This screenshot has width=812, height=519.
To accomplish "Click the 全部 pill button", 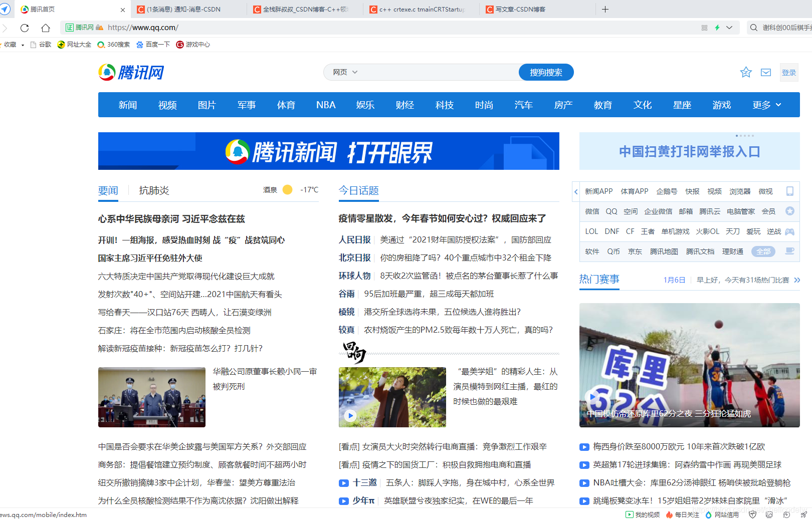I will (x=763, y=251).
